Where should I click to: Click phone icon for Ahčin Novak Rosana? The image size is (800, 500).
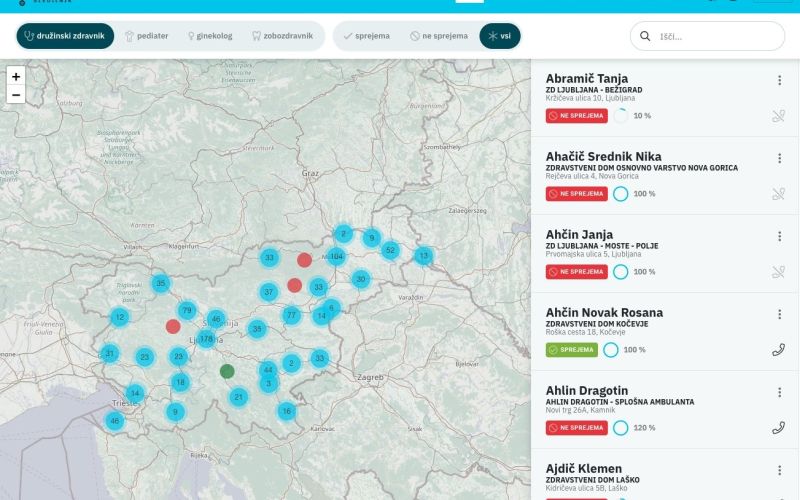pos(778,350)
